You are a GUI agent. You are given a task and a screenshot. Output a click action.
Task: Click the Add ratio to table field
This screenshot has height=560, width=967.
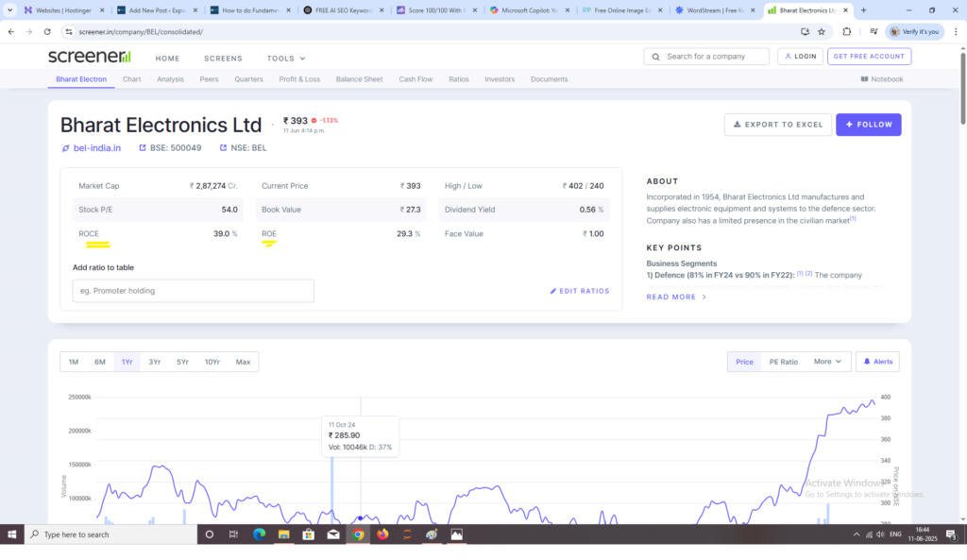[x=193, y=291]
